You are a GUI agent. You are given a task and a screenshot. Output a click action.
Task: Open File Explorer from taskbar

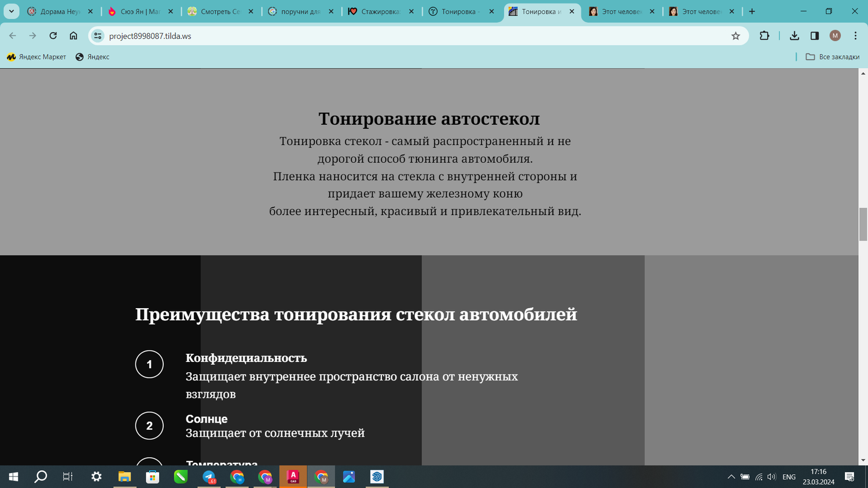[x=124, y=477]
